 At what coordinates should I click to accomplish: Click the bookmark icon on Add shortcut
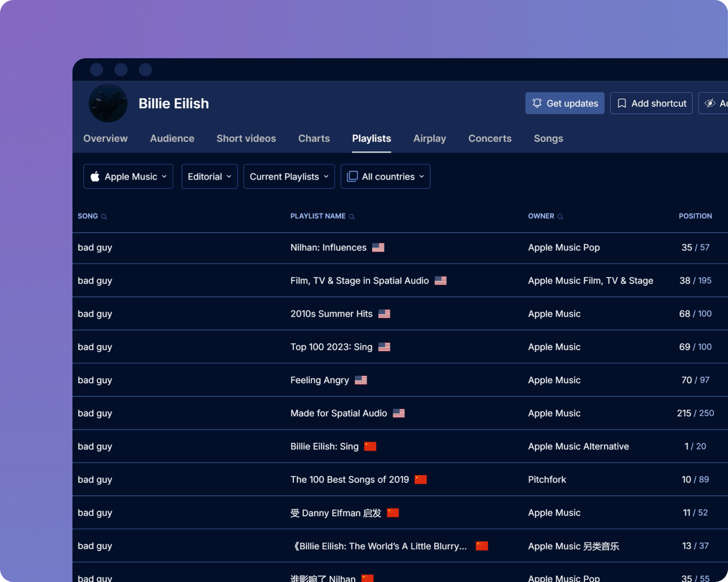[x=621, y=103]
